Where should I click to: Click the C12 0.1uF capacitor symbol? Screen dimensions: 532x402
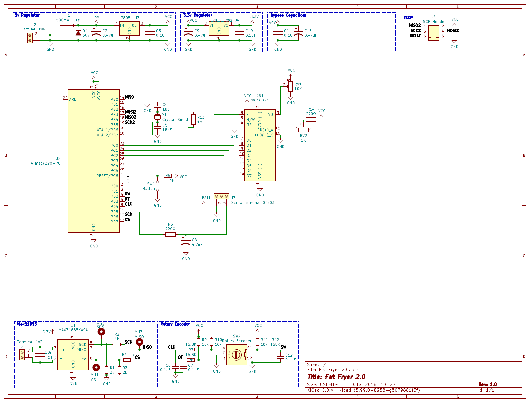[280, 357]
